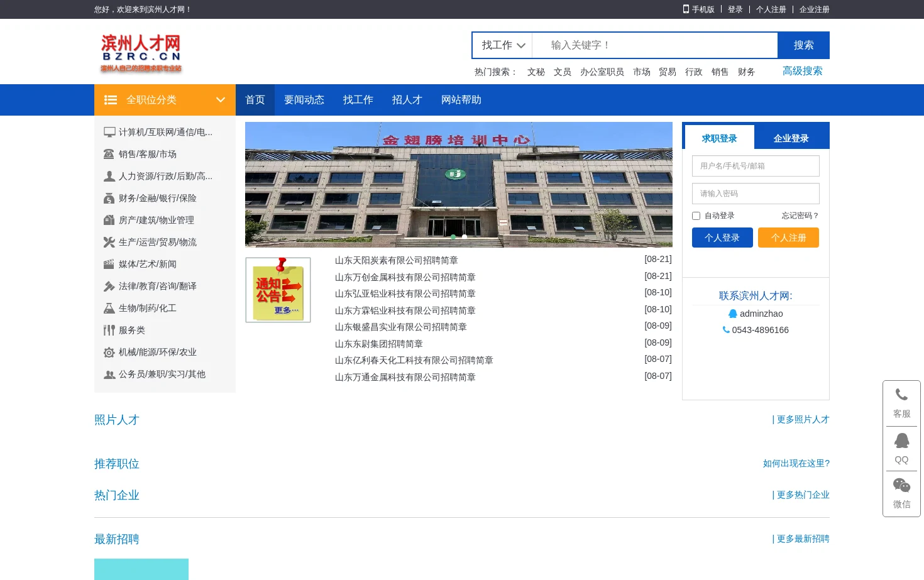Focus the 输入关键字 search field
Screen dimensions: 924x580
pos(655,45)
